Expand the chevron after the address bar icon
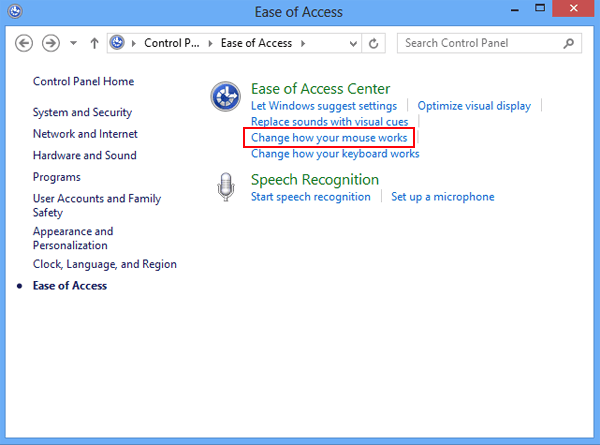Screen dimensions: 600x445 (x=134, y=43)
